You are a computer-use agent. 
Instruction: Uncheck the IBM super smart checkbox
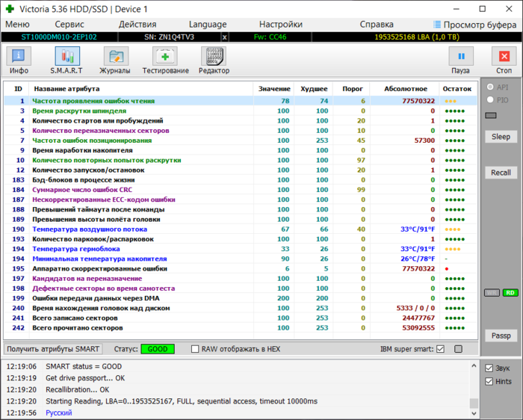point(440,349)
